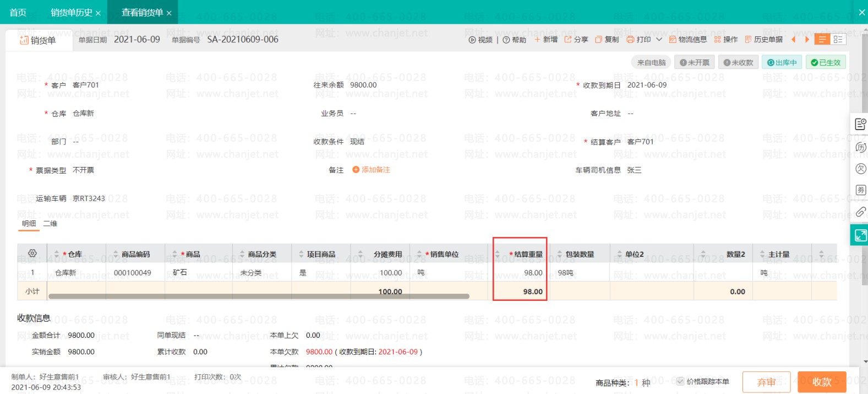Open the document note sidebar icon
This screenshot has width=868, height=394.
(x=860, y=124)
